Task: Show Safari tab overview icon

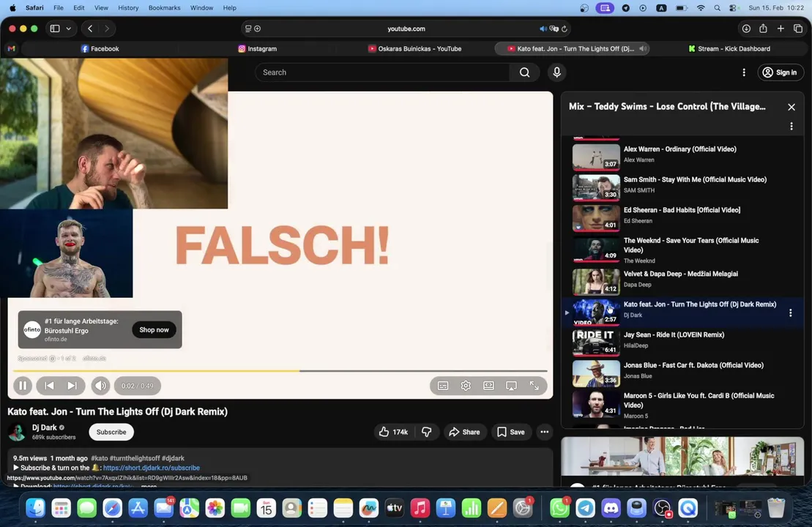Action: [x=798, y=29]
